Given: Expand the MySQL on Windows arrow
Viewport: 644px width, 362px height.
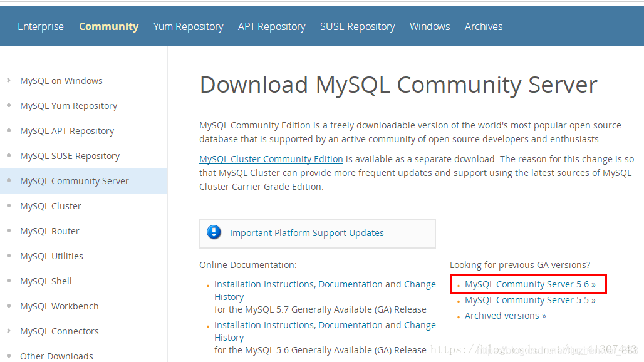Looking at the screenshot, I should pos(9,80).
